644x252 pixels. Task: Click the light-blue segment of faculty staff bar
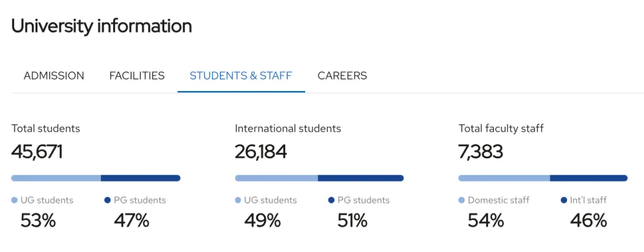504,178
